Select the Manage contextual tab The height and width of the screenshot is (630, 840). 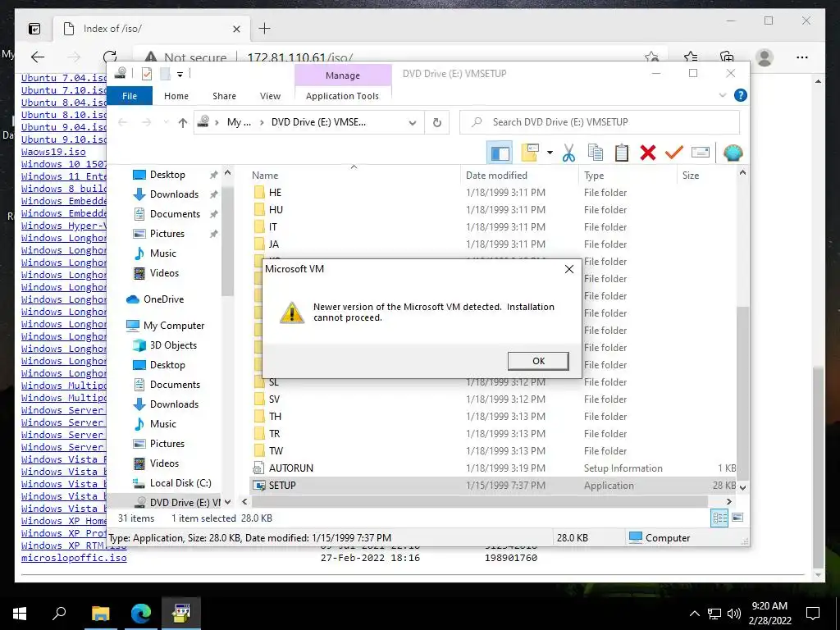pos(343,75)
